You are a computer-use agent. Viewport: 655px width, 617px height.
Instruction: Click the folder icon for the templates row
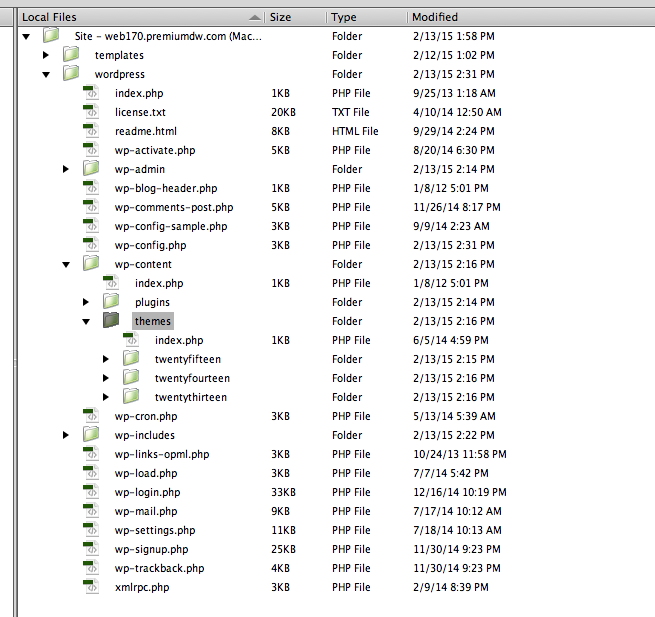71,54
